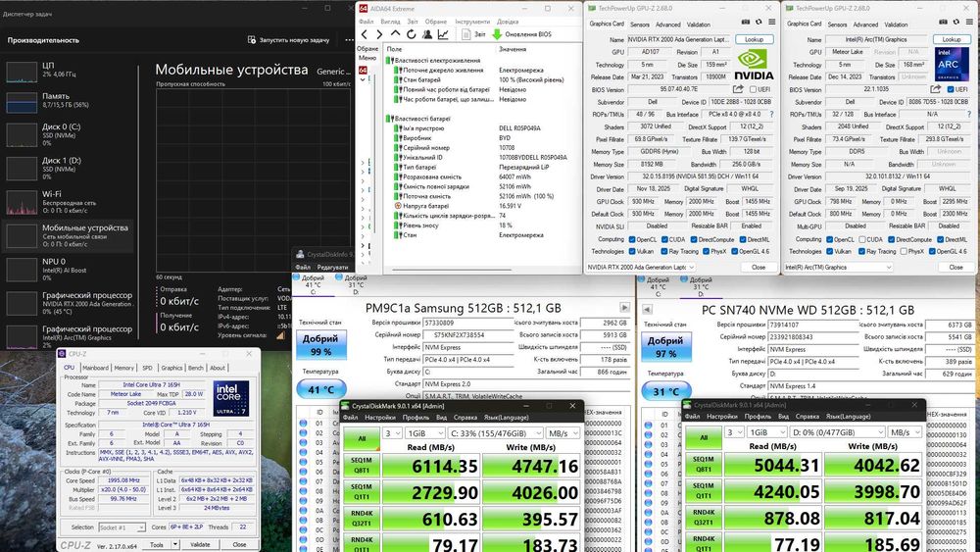The width and height of the screenshot is (980, 552).
Task: Refresh the AIDA64 view
Action: [x=412, y=34]
